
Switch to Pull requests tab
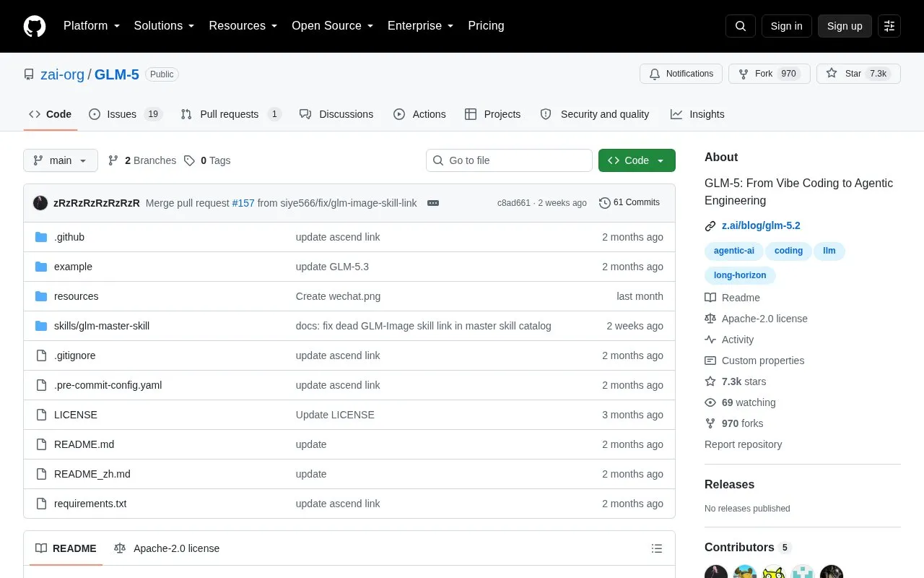(x=230, y=114)
